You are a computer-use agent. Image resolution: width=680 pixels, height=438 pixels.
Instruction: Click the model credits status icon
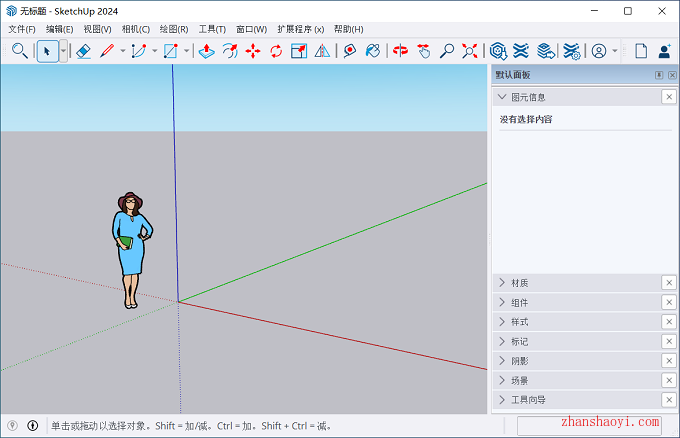click(33, 426)
